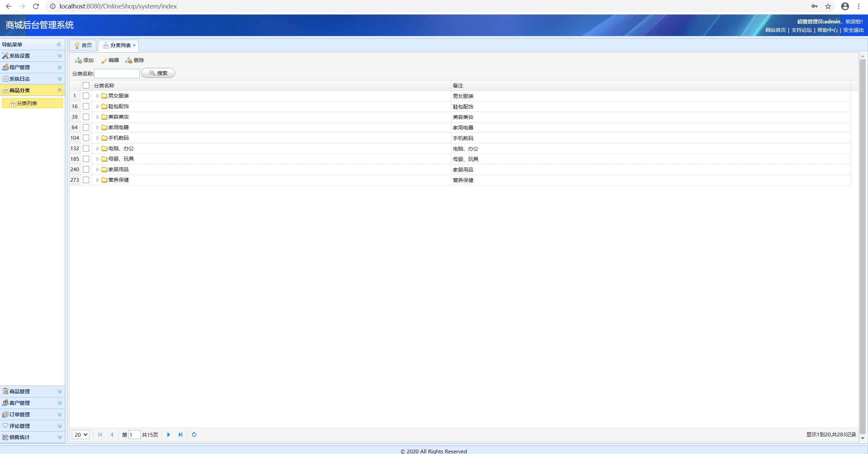Screen dimensions: 868x454
Task: Check the 手机数码 row checkbox
Action: point(86,138)
